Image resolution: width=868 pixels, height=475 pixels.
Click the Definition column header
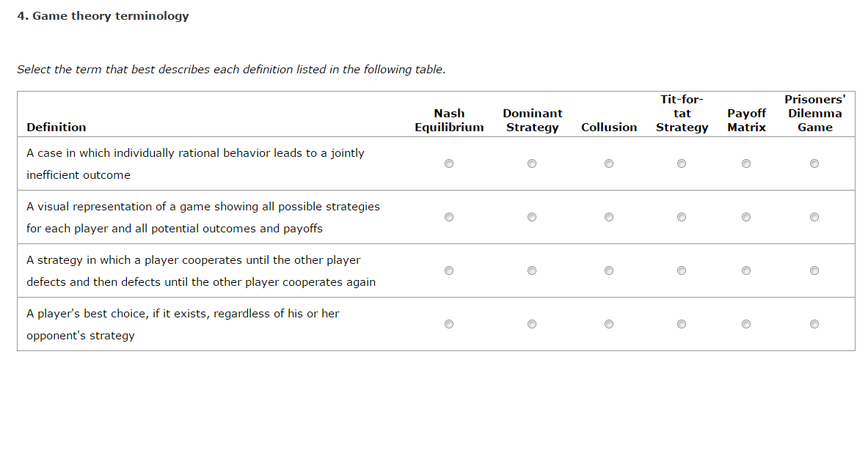[56, 128]
